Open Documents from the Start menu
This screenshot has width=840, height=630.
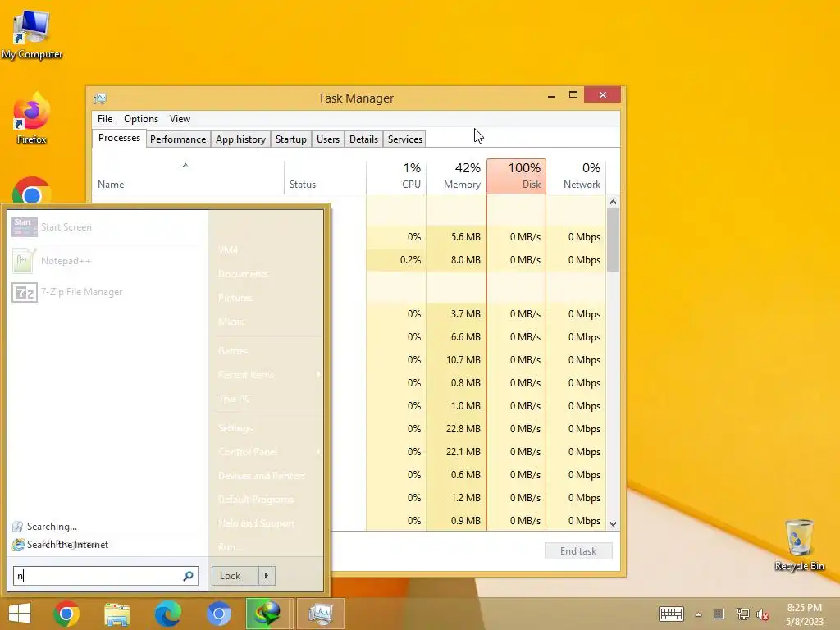click(x=243, y=274)
